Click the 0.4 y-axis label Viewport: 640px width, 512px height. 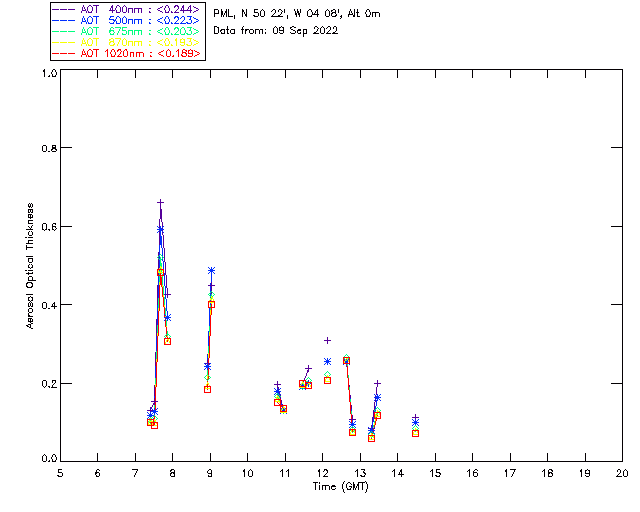pyautogui.click(x=49, y=305)
